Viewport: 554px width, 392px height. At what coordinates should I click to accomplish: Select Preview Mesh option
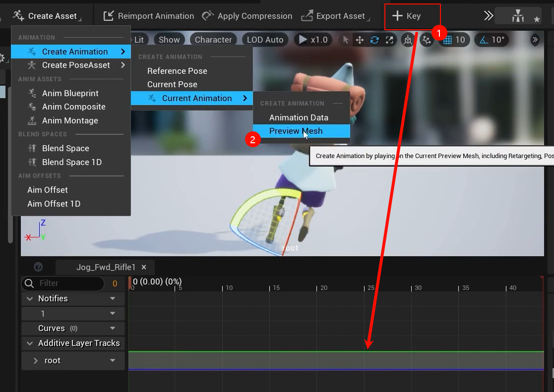[302, 131]
